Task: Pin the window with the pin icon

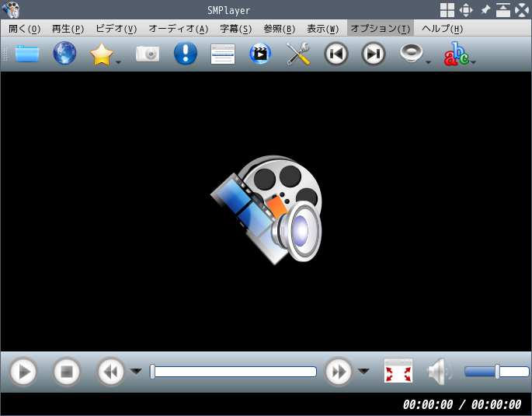Action: pyautogui.click(x=485, y=10)
